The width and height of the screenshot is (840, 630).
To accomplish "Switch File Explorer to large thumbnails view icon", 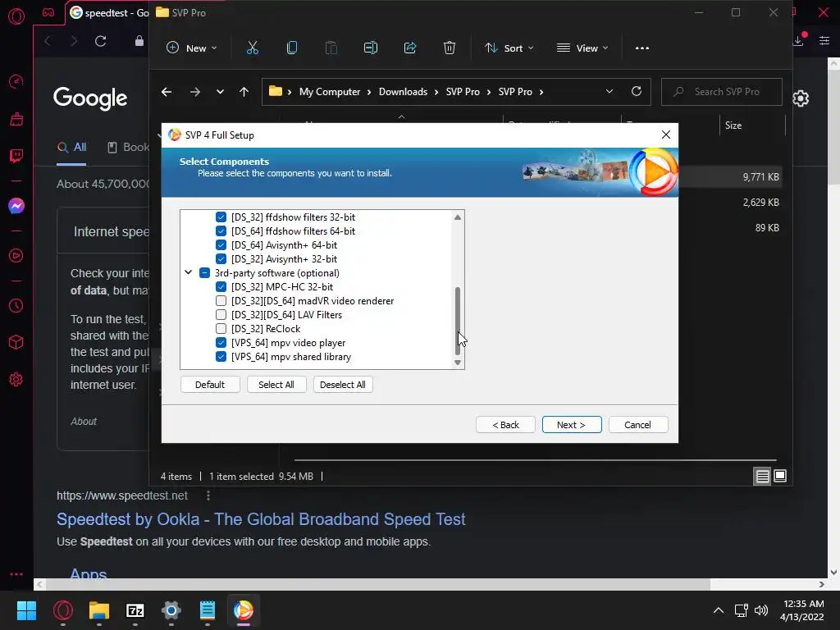I will click(x=780, y=476).
